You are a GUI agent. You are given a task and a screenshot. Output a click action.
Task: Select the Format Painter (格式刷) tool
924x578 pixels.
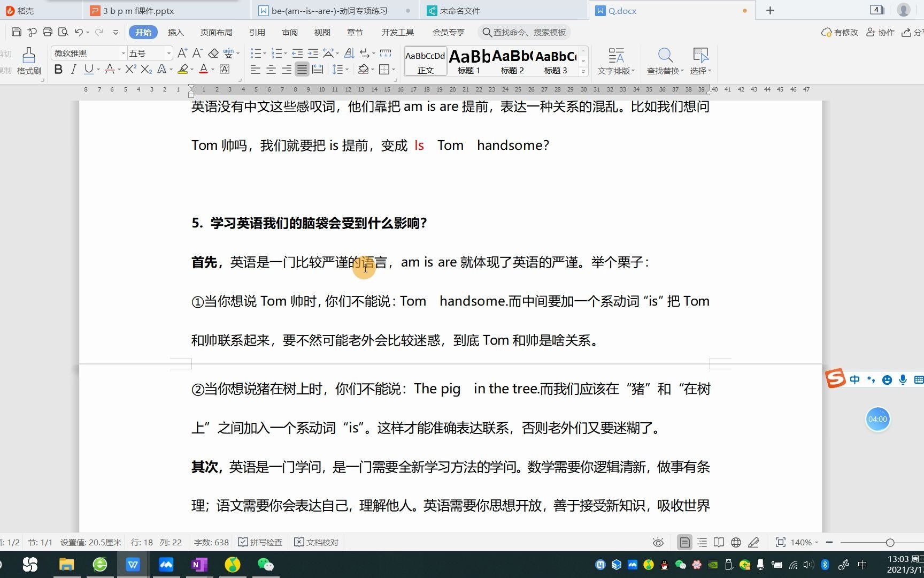coord(28,60)
